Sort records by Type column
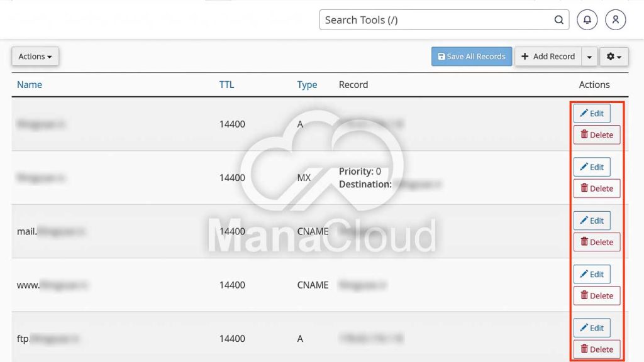Viewport: 644px width, 362px height. (x=307, y=85)
